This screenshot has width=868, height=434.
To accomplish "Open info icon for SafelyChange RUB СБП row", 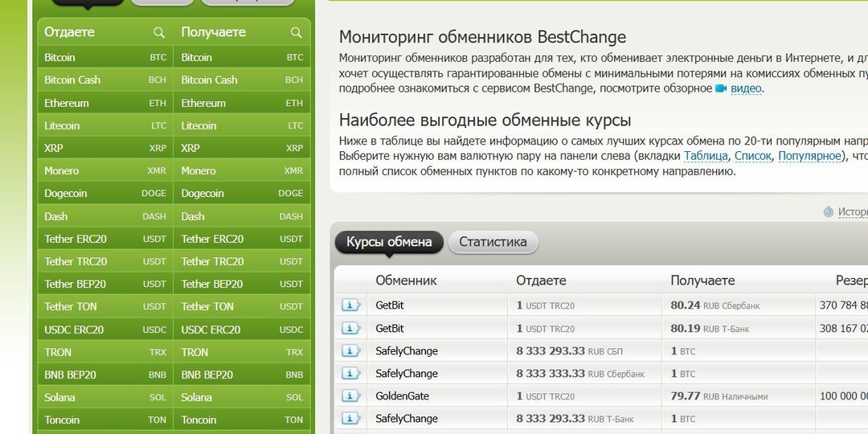I will 351,351.
